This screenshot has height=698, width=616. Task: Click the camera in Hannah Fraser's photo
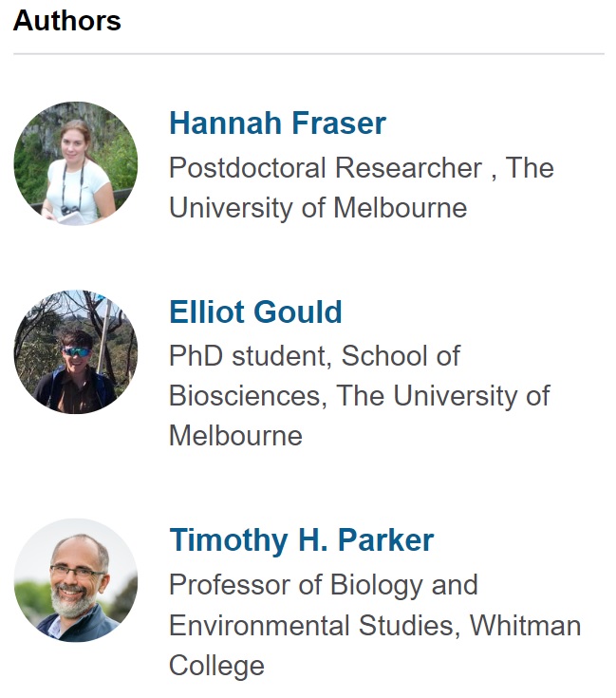pyautogui.click(x=69, y=210)
